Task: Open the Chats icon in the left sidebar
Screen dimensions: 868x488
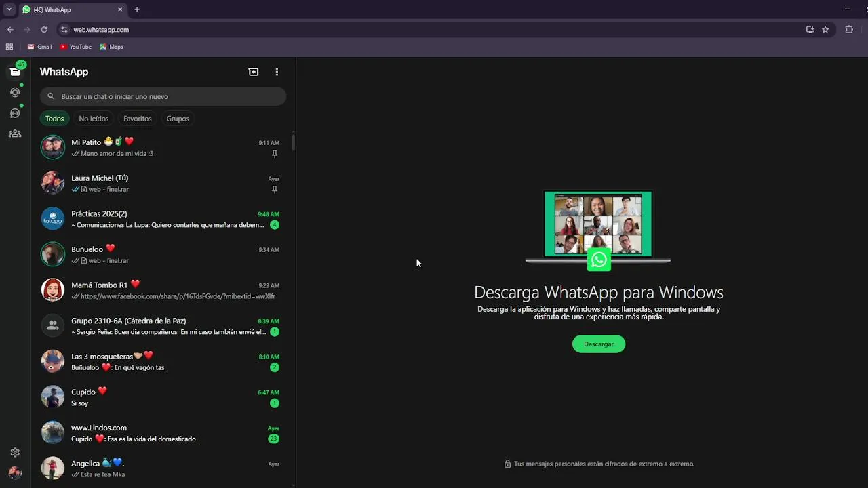Action: [15, 72]
